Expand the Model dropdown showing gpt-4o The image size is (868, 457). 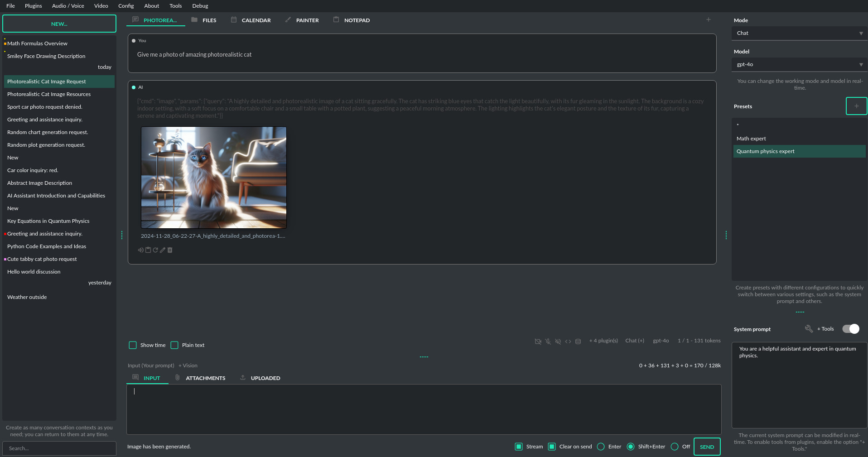pyautogui.click(x=799, y=64)
